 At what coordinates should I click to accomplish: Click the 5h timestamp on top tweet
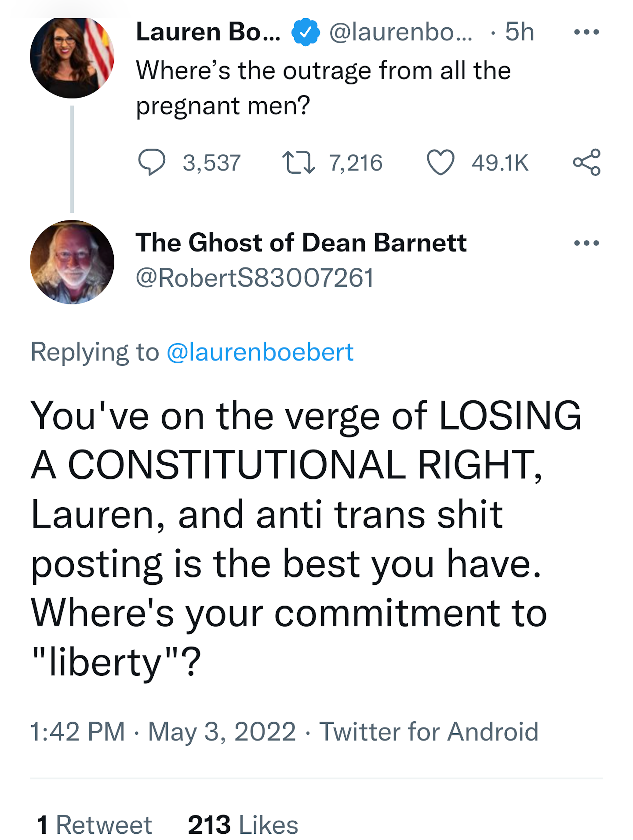519,32
